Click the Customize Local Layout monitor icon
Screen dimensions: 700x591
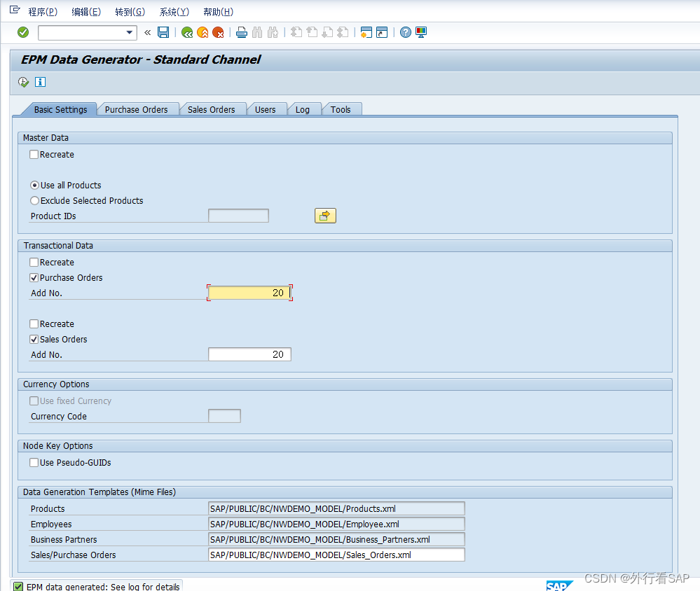tap(421, 32)
